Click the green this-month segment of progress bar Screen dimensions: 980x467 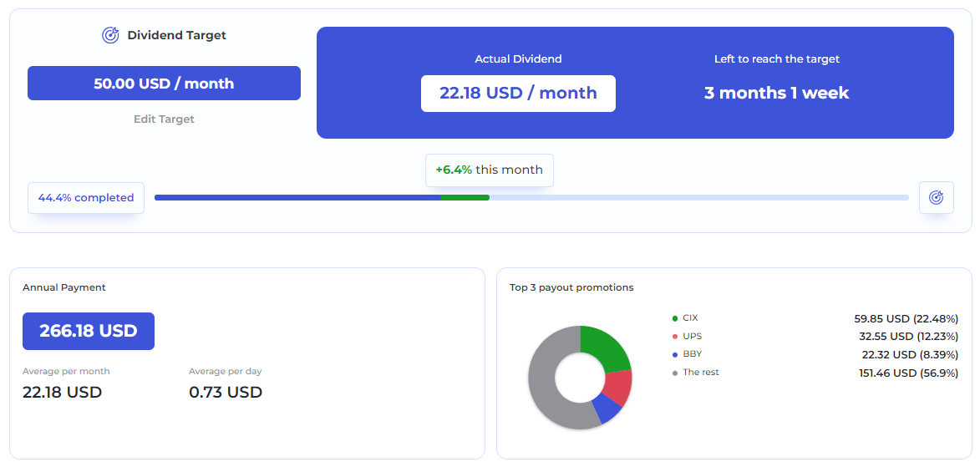[x=465, y=197]
